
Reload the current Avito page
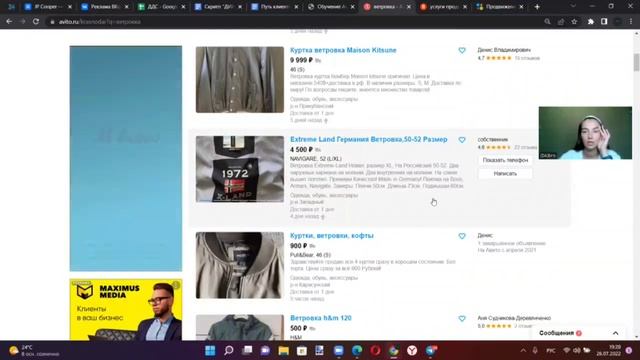(36, 22)
